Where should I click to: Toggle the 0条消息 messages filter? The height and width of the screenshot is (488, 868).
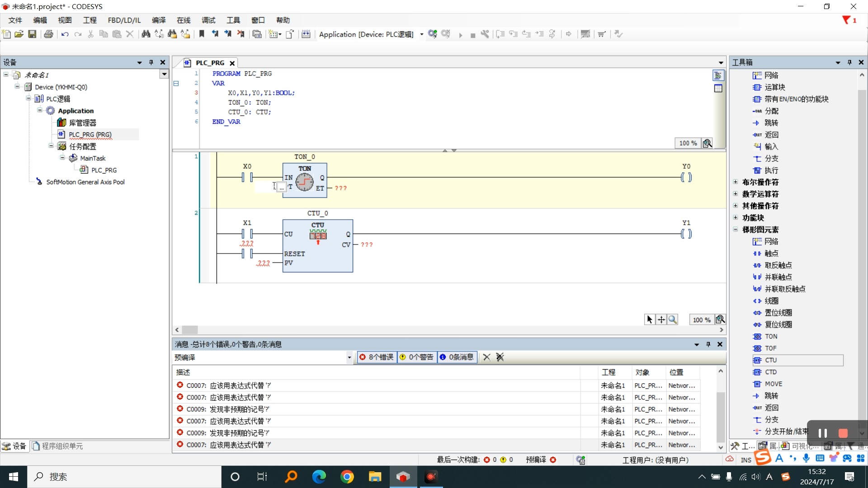coord(457,357)
